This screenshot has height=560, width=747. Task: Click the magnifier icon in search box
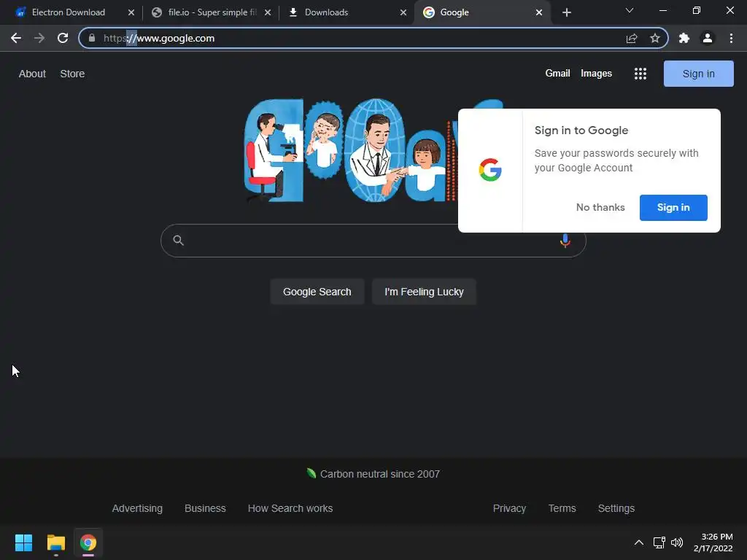178,240
